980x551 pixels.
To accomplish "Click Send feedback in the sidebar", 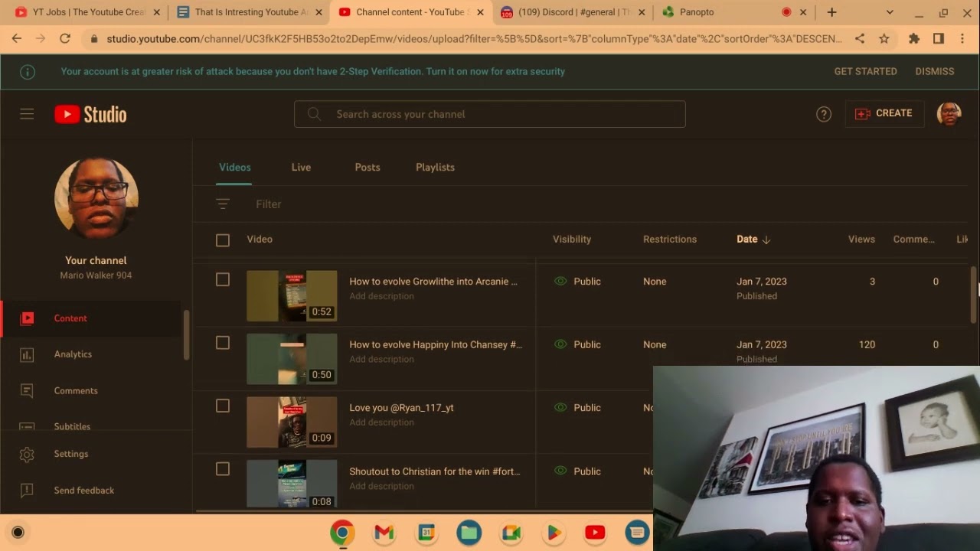I will pyautogui.click(x=84, y=491).
